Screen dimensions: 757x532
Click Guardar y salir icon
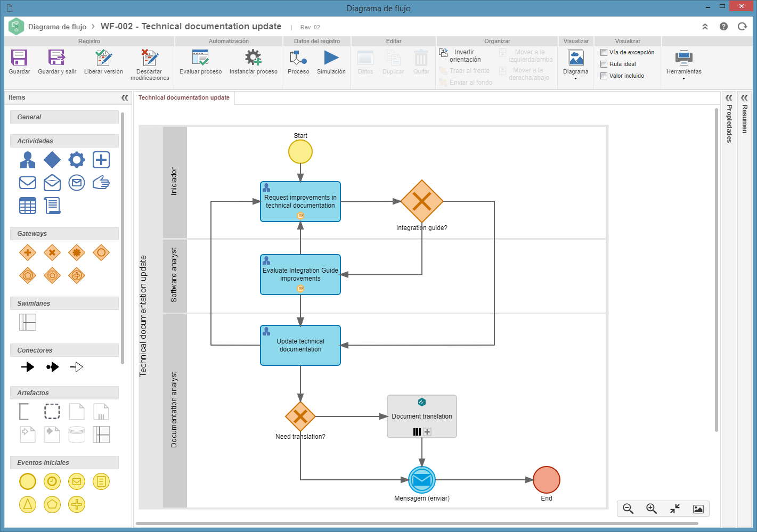click(56, 58)
